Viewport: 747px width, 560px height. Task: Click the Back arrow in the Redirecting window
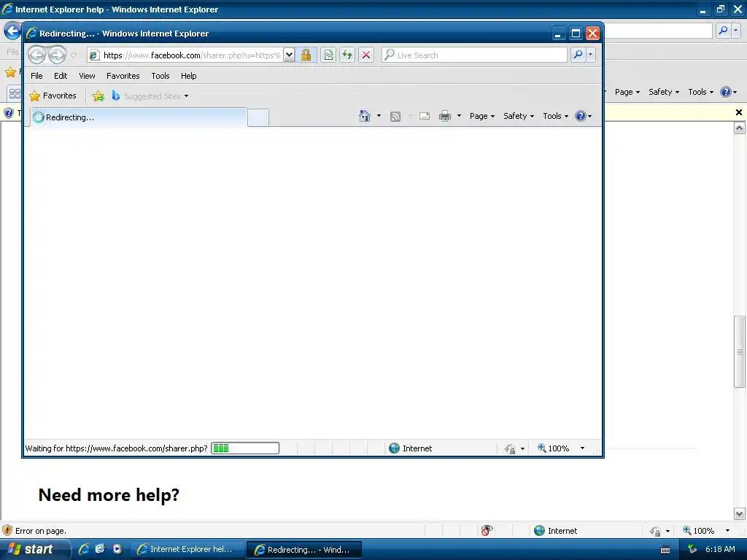36,55
